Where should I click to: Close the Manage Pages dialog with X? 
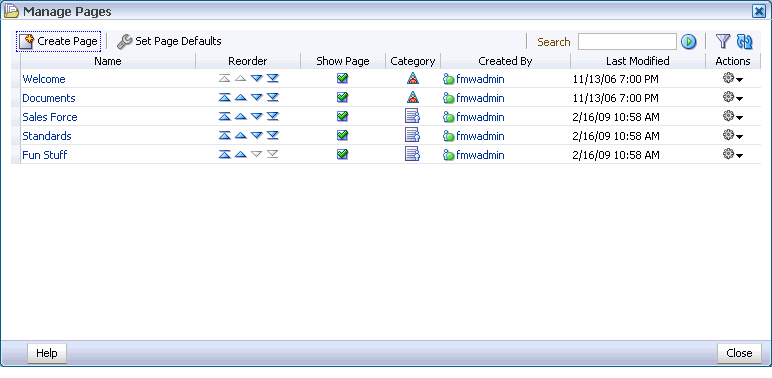(759, 12)
